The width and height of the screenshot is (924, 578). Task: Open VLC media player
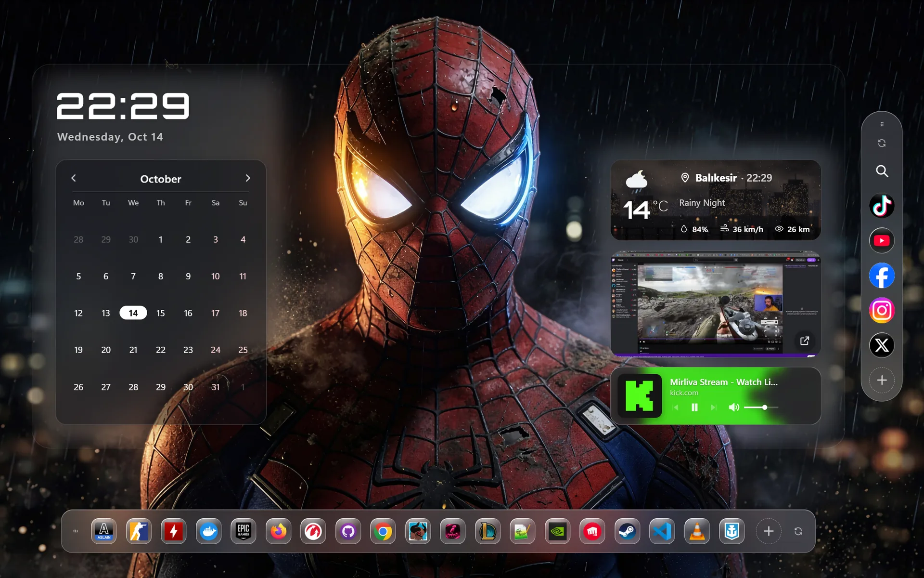(697, 531)
